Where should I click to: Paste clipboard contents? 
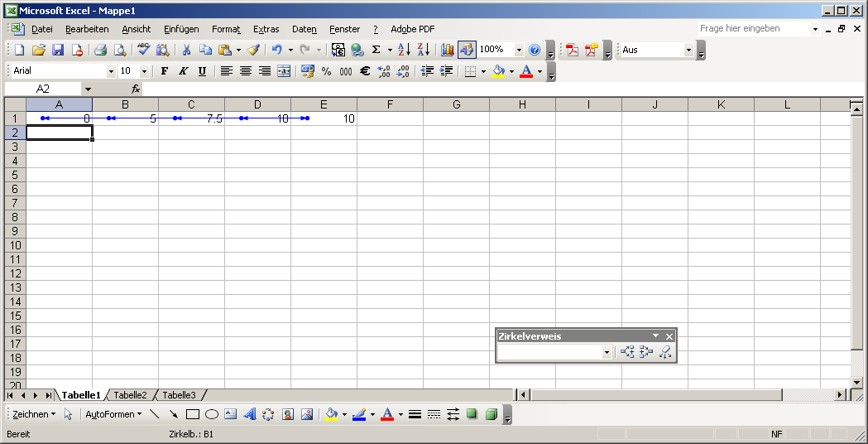coord(225,50)
